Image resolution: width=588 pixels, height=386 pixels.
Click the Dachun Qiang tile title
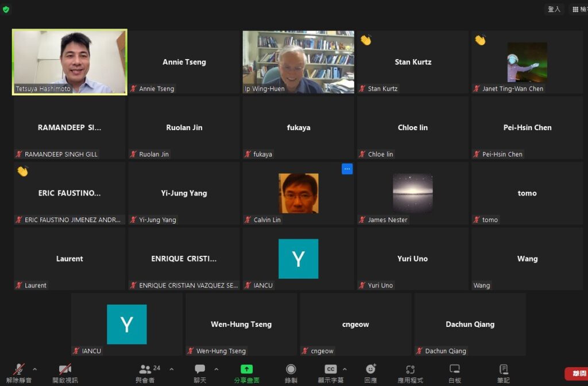tap(470, 324)
